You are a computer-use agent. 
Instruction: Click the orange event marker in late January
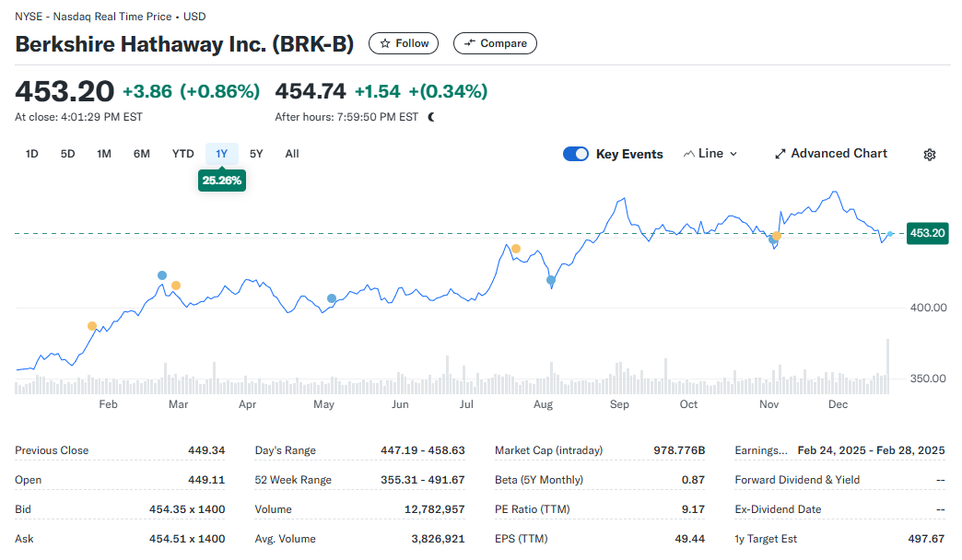point(92,326)
